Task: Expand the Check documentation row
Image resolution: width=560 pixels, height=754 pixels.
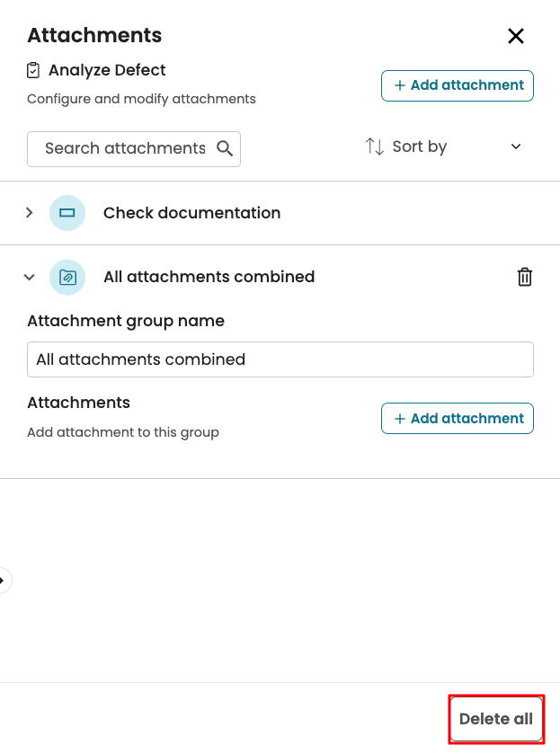Action: click(x=30, y=213)
